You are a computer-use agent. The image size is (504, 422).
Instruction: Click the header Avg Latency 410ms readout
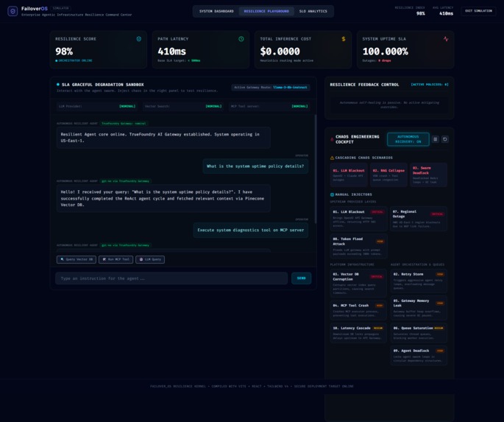click(443, 11)
